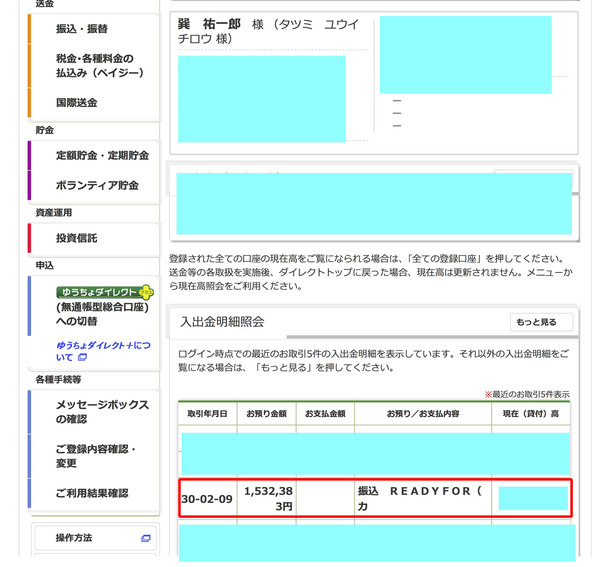Open メッセージボックスの確認
The height and width of the screenshot is (567, 610).
pos(102,412)
